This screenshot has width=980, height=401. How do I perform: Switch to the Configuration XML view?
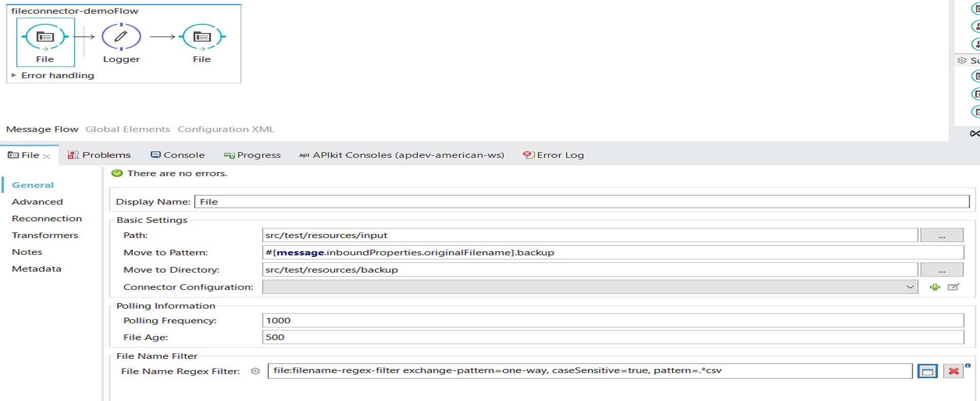pyautogui.click(x=226, y=129)
